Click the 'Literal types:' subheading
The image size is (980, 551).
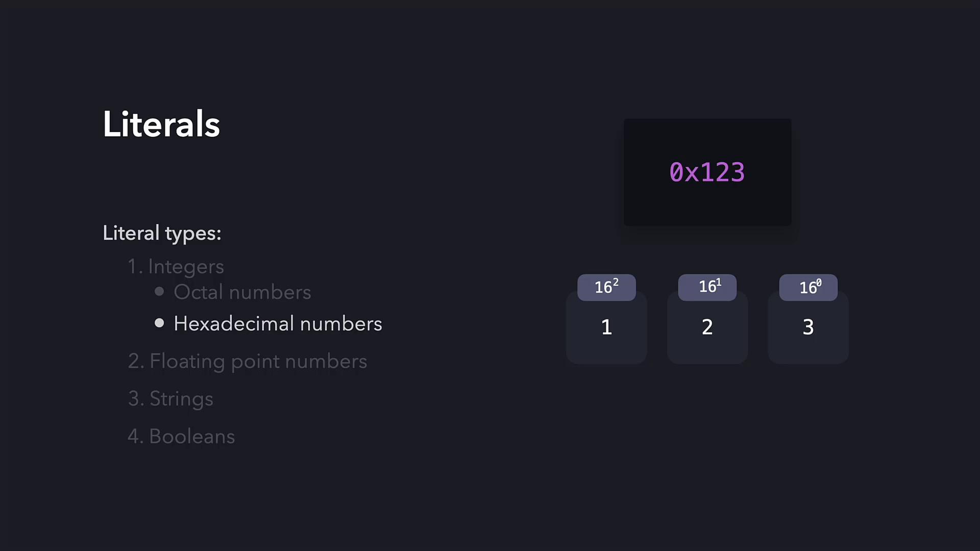point(162,233)
